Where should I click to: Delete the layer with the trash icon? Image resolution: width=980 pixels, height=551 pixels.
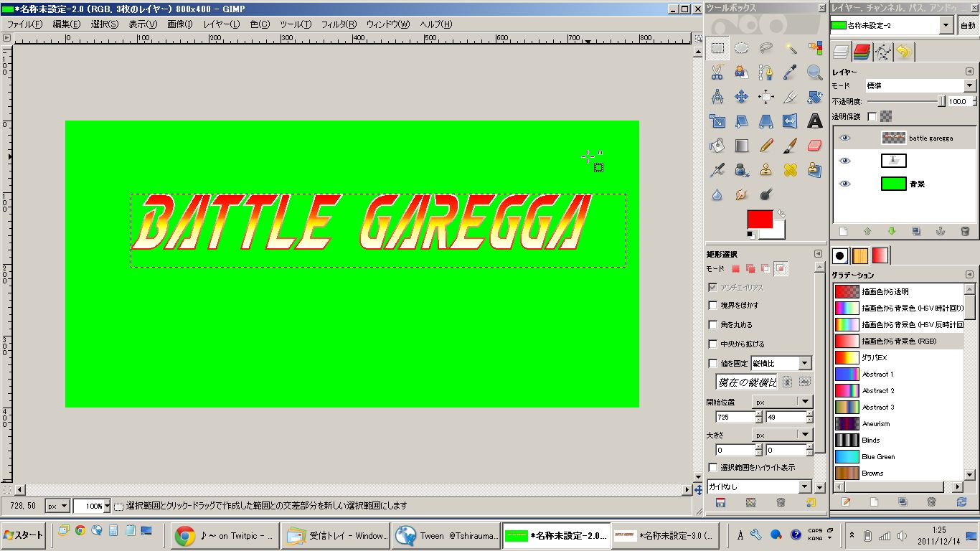coord(965,231)
